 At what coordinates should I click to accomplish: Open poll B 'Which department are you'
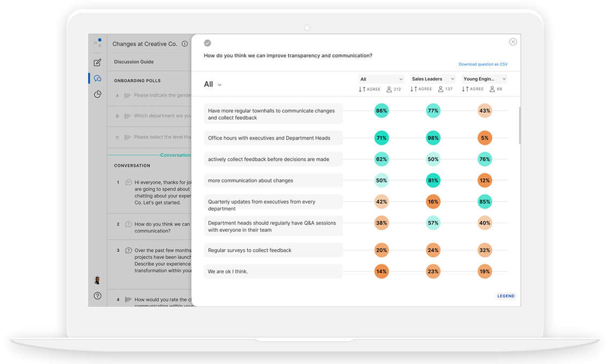click(x=149, y=116)
